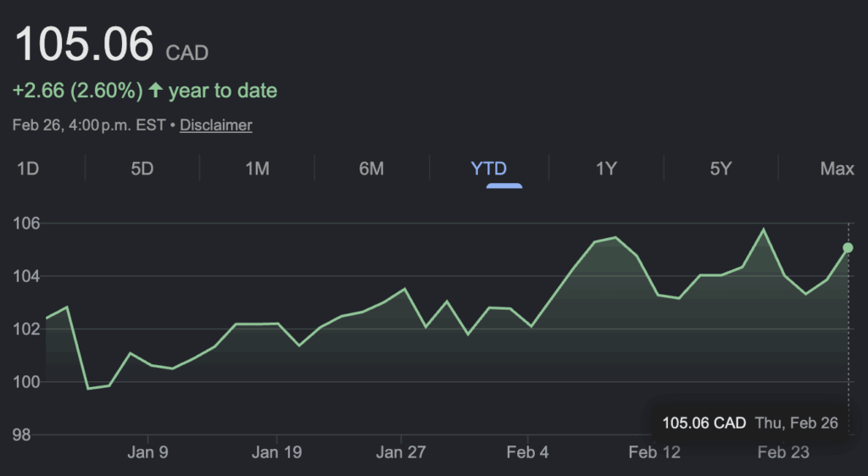Switch to the 1D chart range
This screenshot has width=868, height=476.
pos(28,169)
